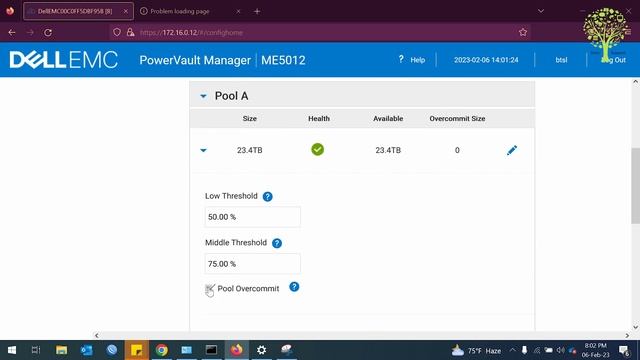Open Google Chrome from the taskbar

(x=162, y=350)
